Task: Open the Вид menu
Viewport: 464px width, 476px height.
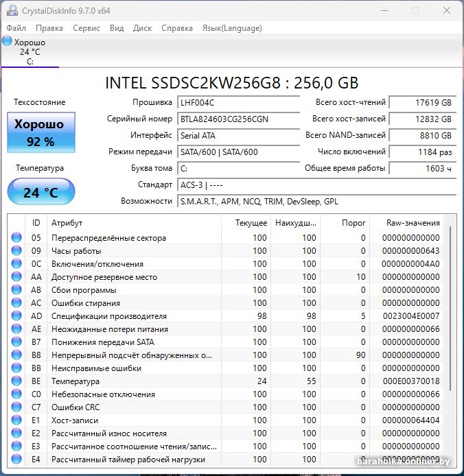Action: pos(117,28)
